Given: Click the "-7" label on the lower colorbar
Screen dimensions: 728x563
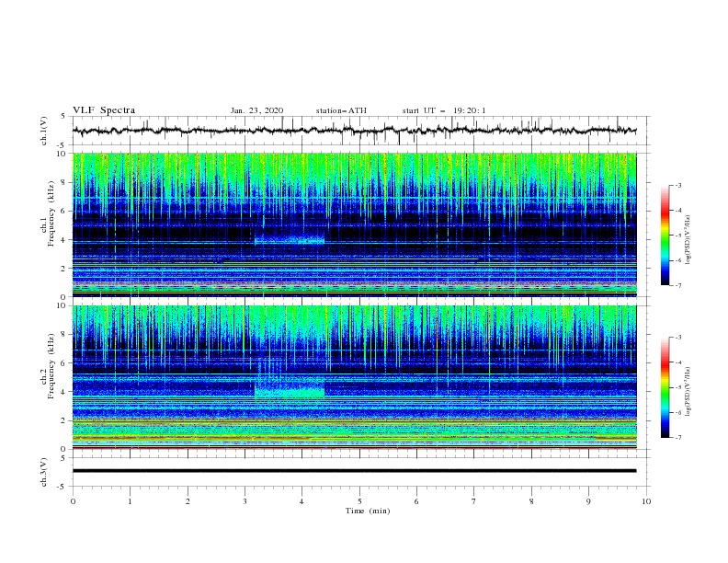Looking at the screenshot, I should 677,437.
